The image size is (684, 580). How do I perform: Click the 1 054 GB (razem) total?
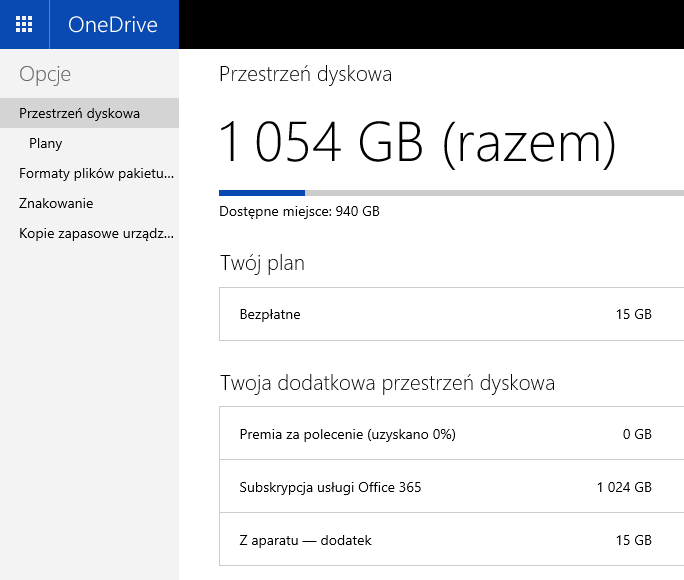pyautogui.click(x=417, y=142)
